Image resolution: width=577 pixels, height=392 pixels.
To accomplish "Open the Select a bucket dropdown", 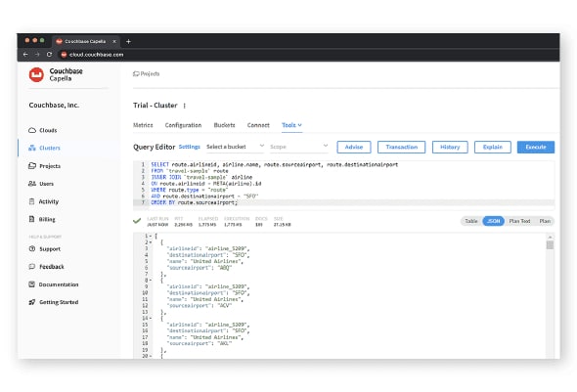I will [235, 147].
